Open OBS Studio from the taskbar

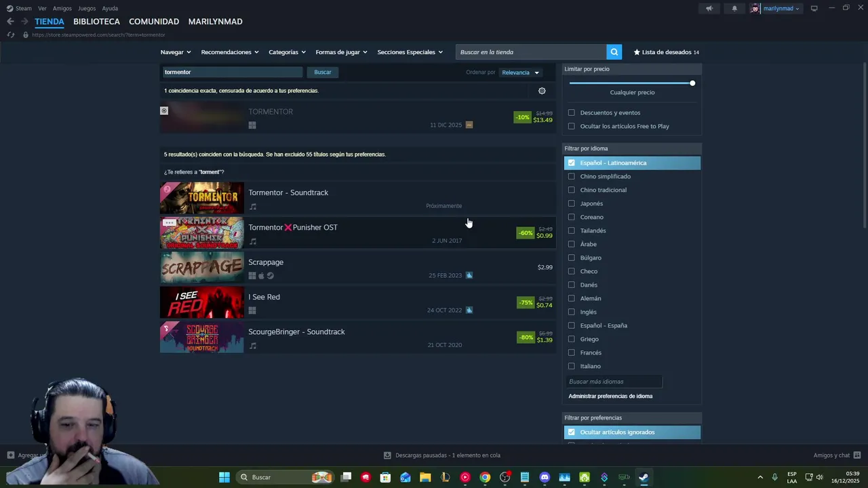tap(505, 477)
